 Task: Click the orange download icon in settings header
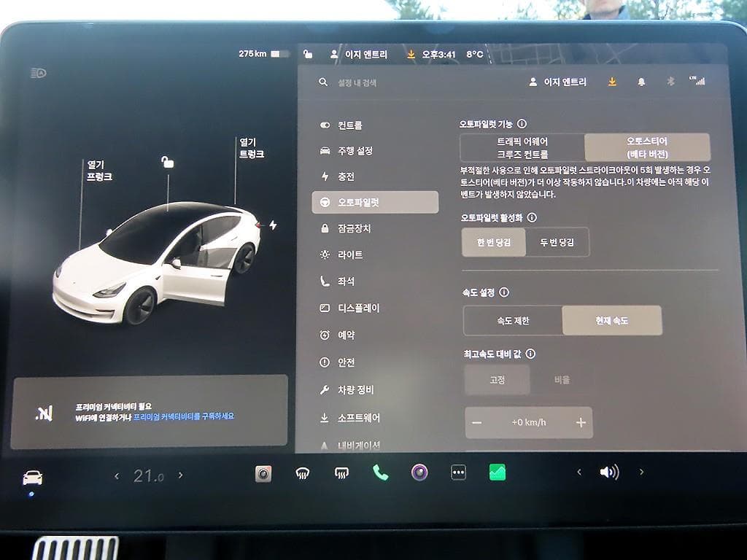(612, 82)
